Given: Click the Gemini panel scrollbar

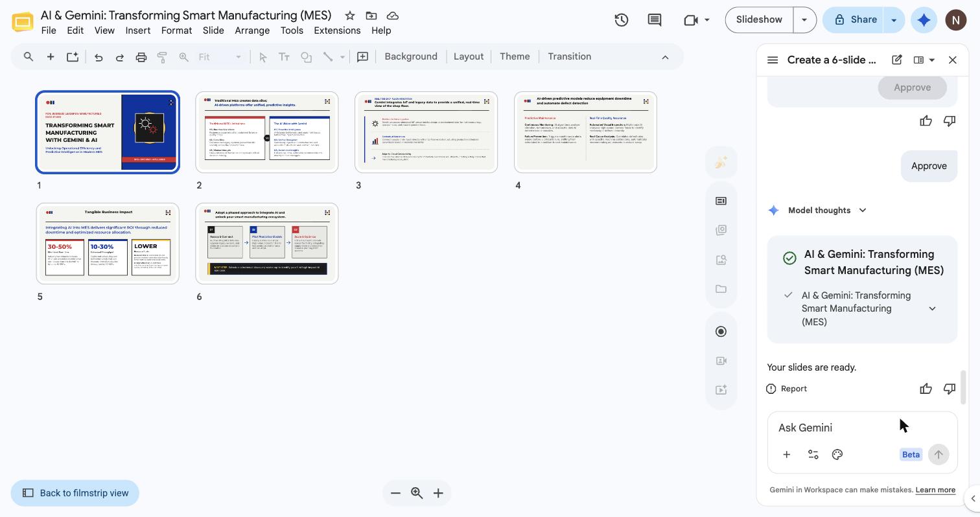Looking at the screenshot, I should click(963, 387).
